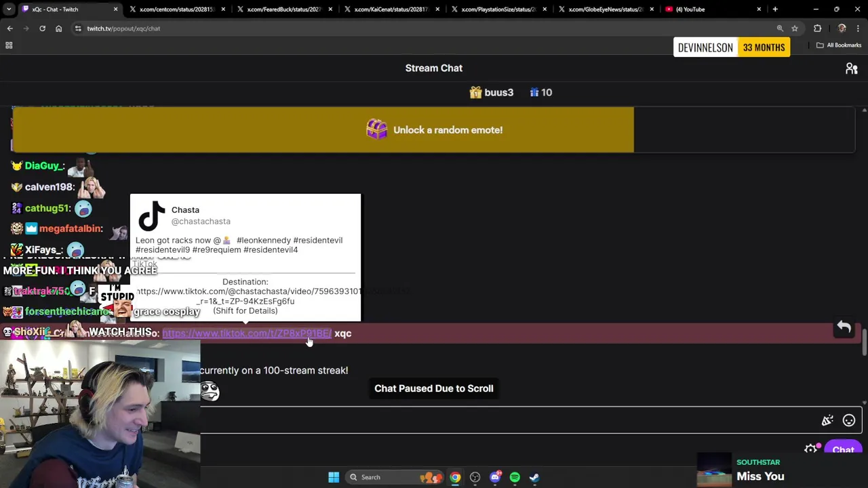Viewport: 868px width, 488px height.
Task: Open Chrome profile avatar
Action: click(842, 28)
